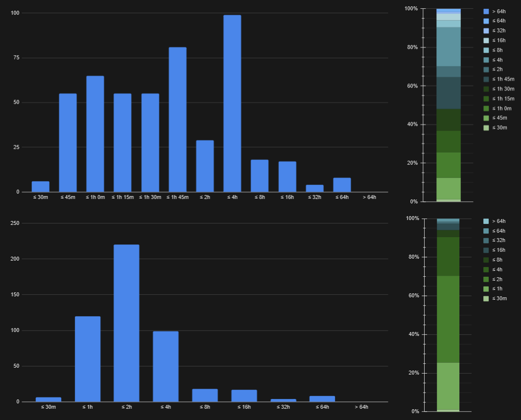Click the ≤ 16h legend swatch in the top legend

[486, 41]
